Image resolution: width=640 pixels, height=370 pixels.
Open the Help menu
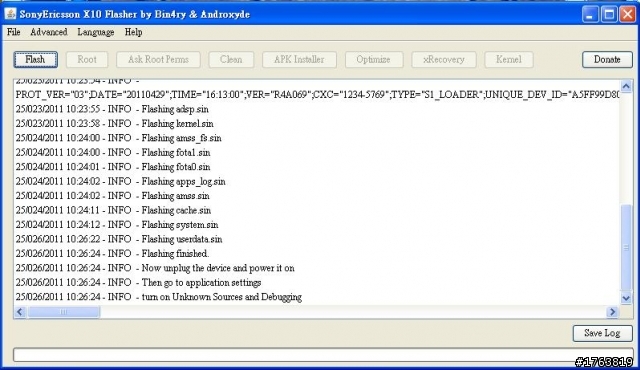133,32
